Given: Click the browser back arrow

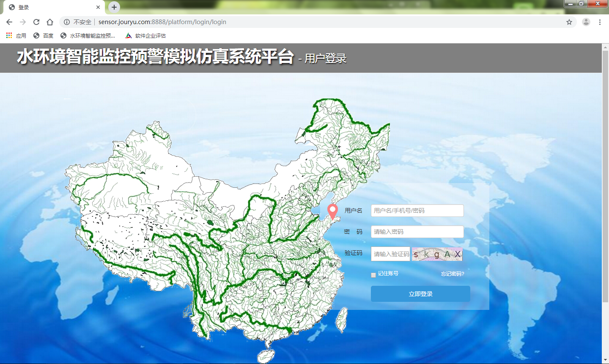Looking at the screenshot, I should 9,22.
